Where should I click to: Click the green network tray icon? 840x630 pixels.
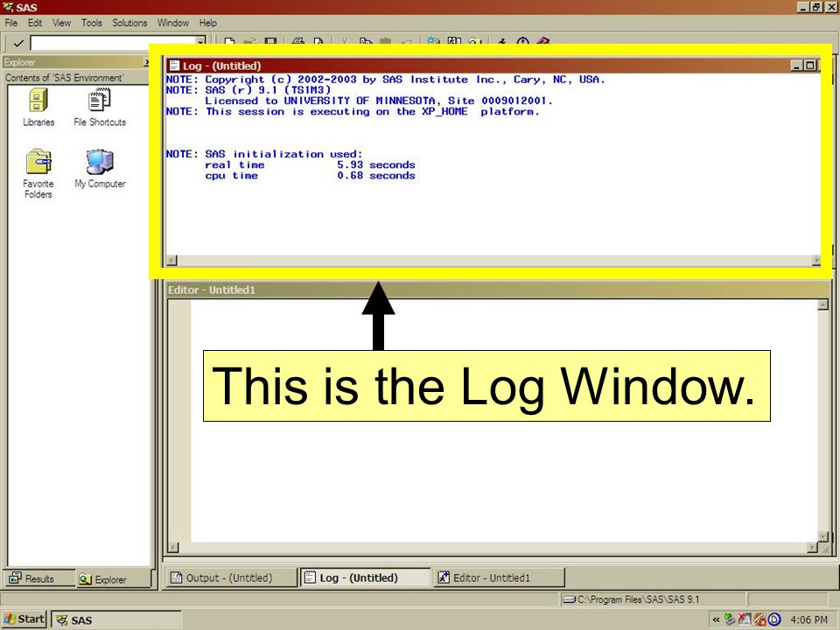(730, 619)
